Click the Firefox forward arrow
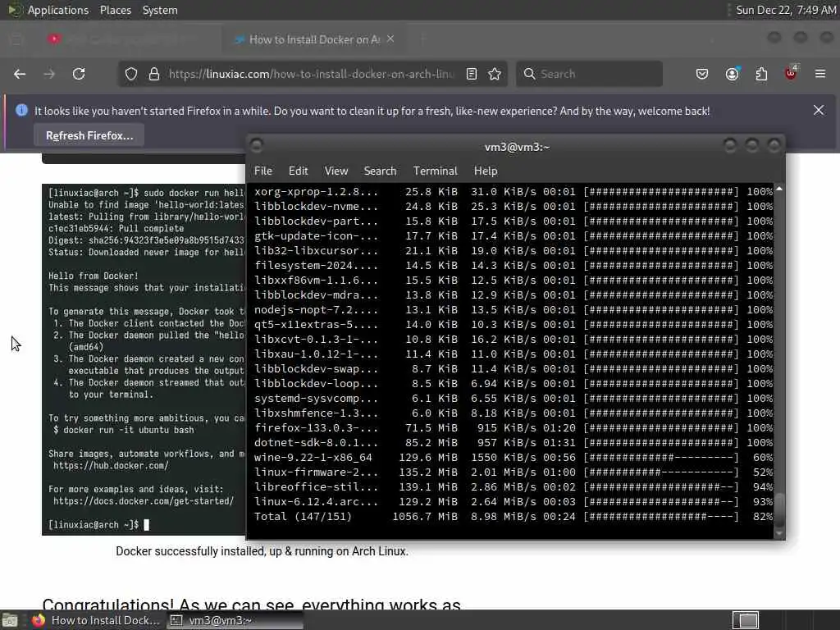 tap(49, 74)
